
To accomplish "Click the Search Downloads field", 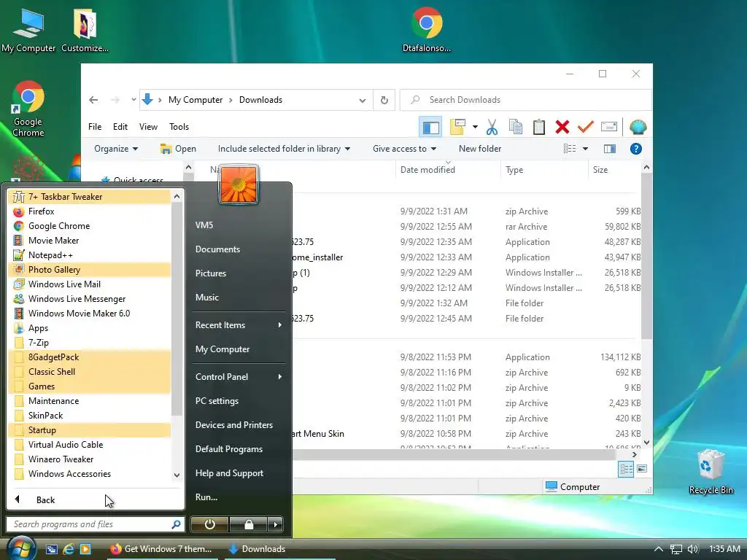I will pyautogui.click(x=525, y=100).
